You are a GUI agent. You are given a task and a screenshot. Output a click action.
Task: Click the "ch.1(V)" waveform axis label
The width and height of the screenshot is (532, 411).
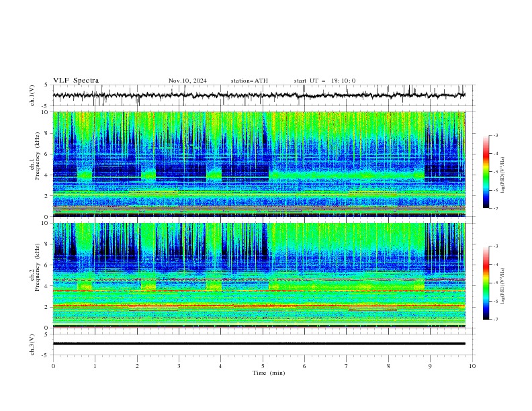pos(32,95)
